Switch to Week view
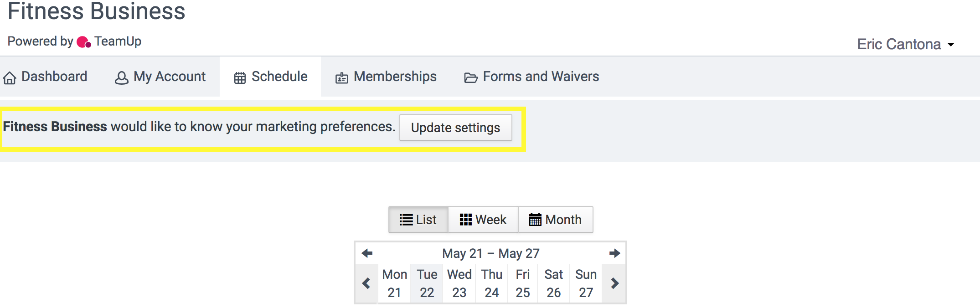The height and width of the screenshot is (308, 980). [x=483, y=220]
